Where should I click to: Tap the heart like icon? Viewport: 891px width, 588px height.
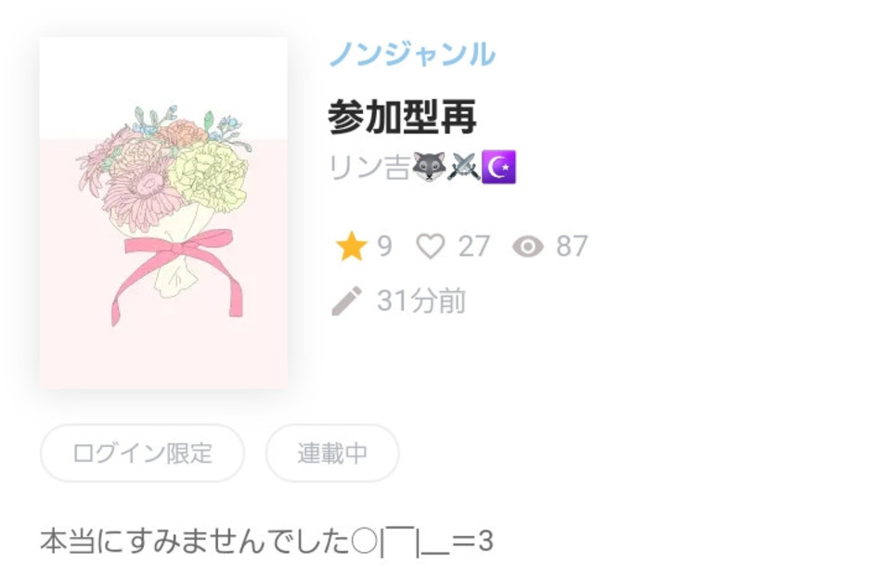431,247
